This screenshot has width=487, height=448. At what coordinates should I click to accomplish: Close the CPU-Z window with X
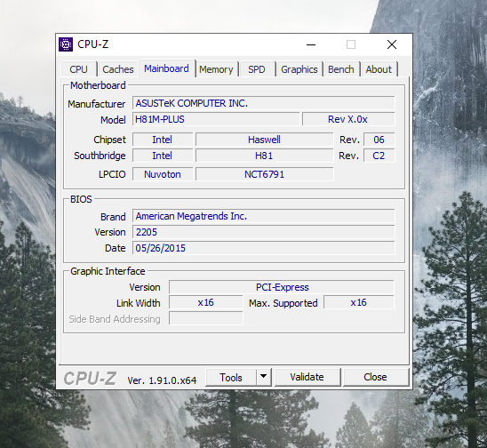tap(392, 44)
